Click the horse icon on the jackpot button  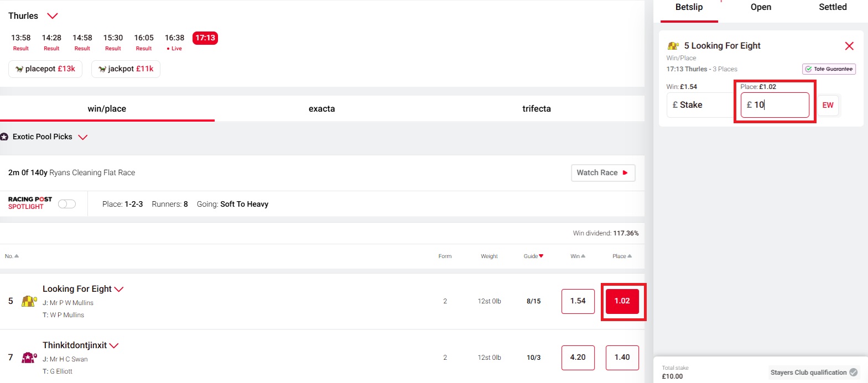point(102,69)
